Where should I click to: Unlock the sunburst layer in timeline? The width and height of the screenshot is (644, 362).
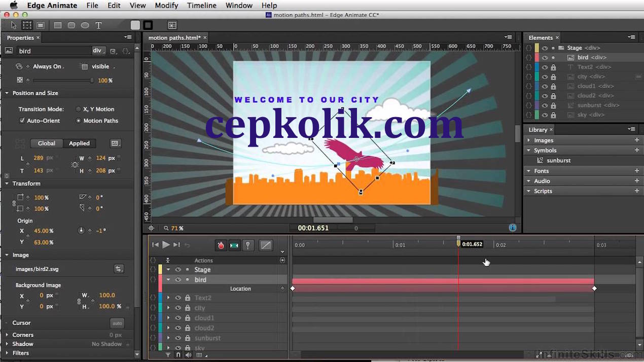[187, 338]
